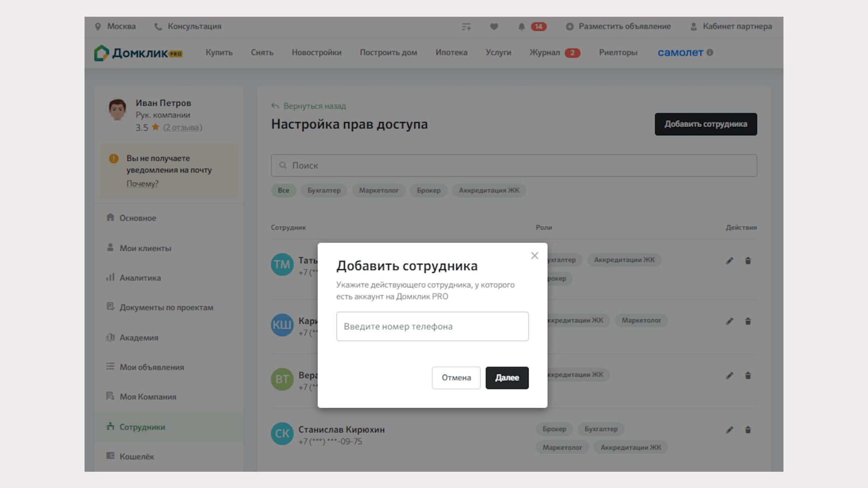Select the Все filter chip
The width and height of the screenshot is (868, 488).
click(283, 191)
